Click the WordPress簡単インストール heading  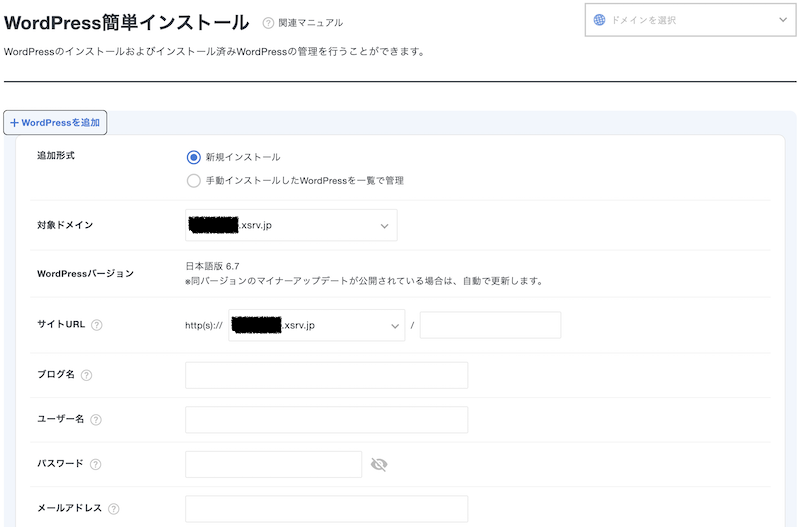click(127, 22)
